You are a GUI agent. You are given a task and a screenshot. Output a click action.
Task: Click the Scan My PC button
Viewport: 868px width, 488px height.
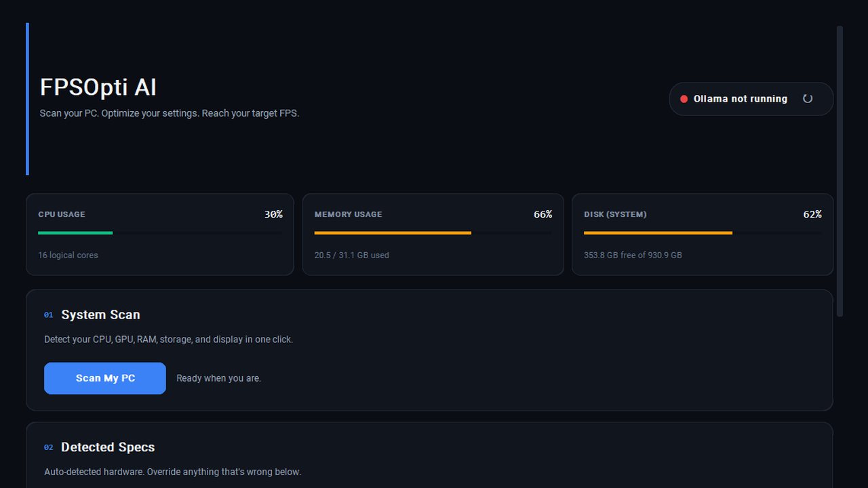point(105,378)
